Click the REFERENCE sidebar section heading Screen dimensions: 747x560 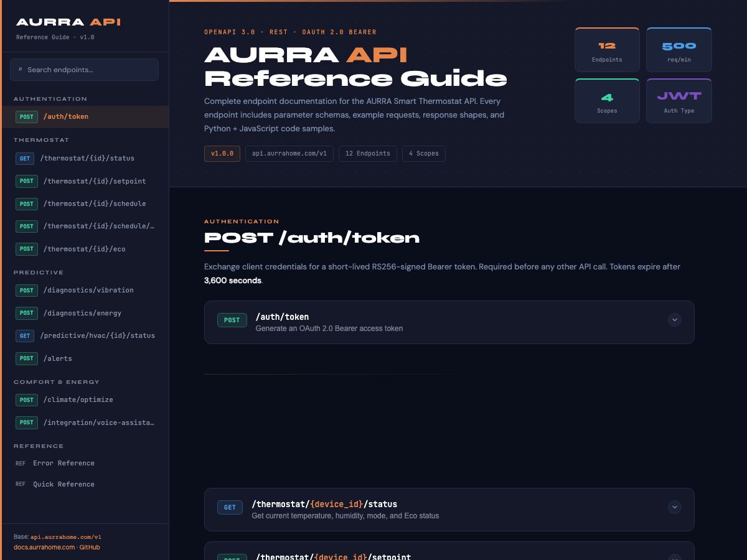click(39, 446)
